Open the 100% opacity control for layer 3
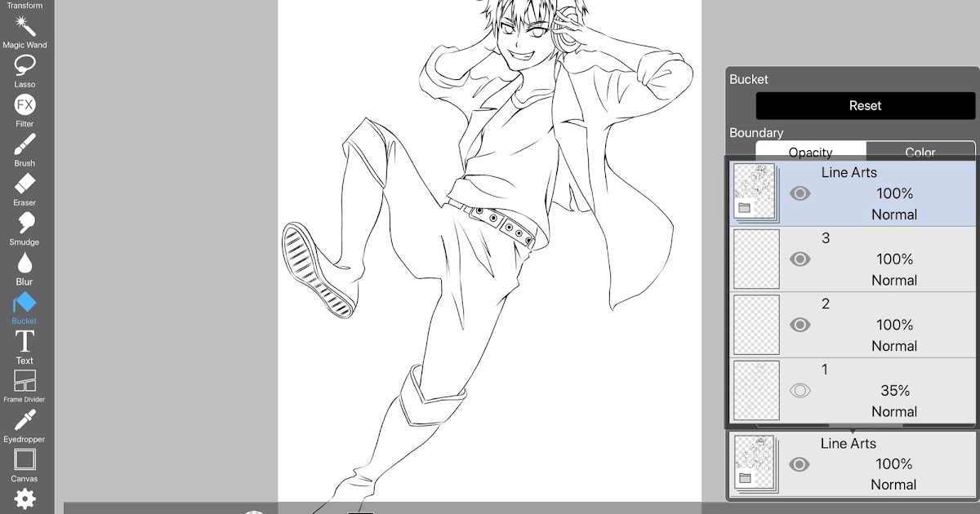 pyautogui.click(x=893, y=259)
